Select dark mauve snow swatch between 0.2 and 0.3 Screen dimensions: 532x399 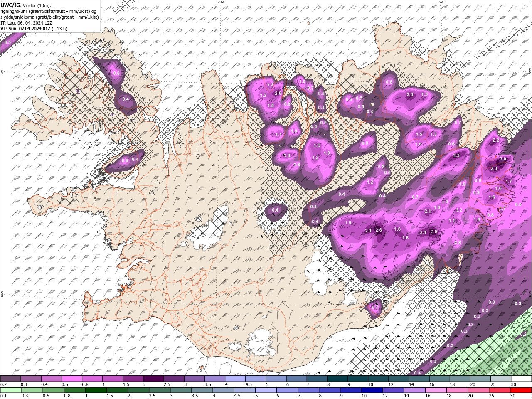10,379
